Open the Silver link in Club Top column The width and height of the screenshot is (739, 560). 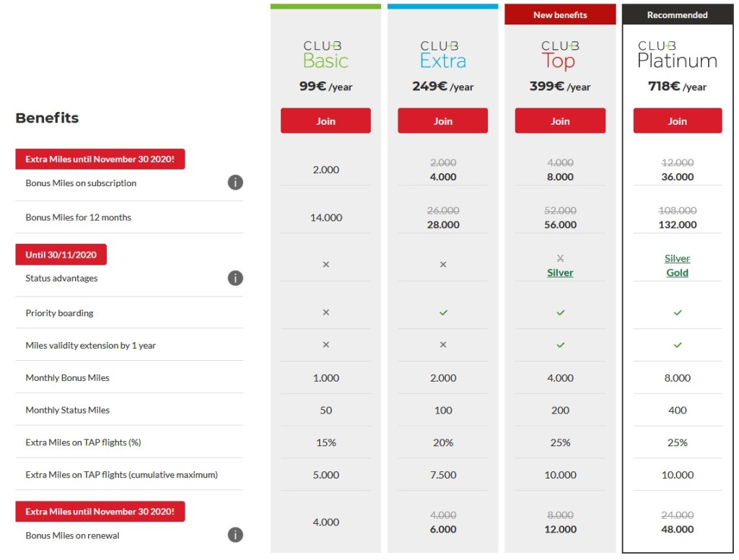(560, 273)
